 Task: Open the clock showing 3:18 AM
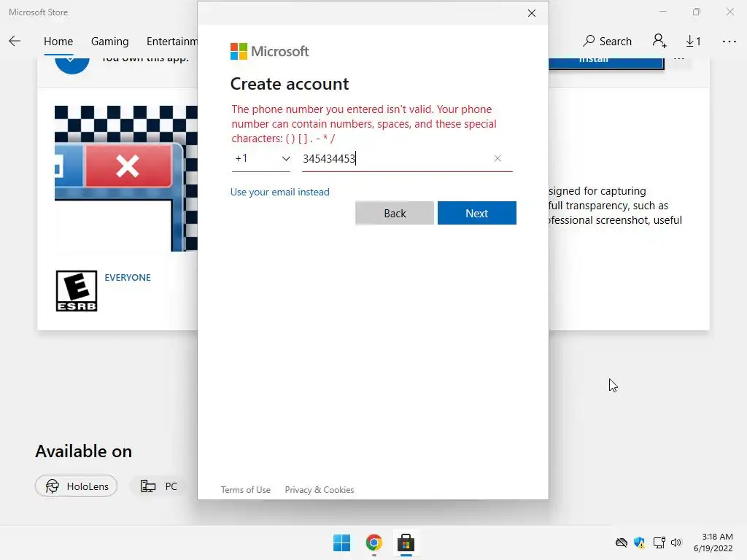pos(713,542)
